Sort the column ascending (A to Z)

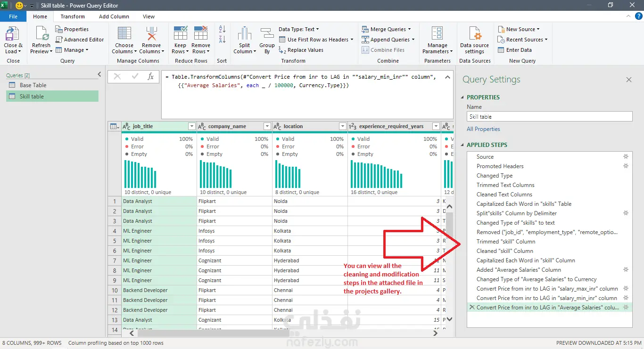(x=223, y=29)
